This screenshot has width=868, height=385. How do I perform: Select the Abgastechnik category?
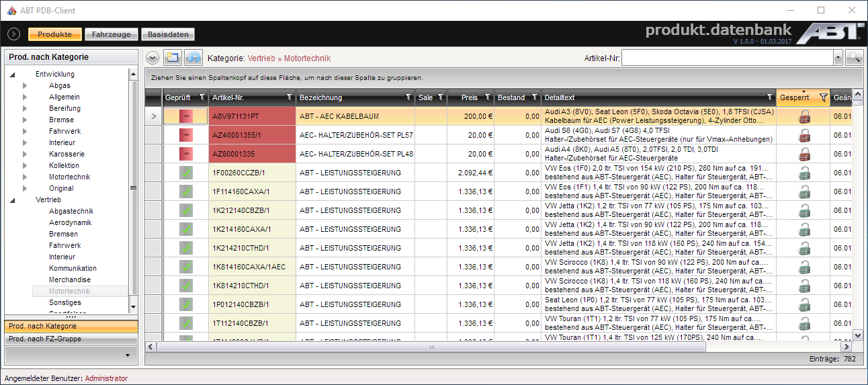coord(71,211)
